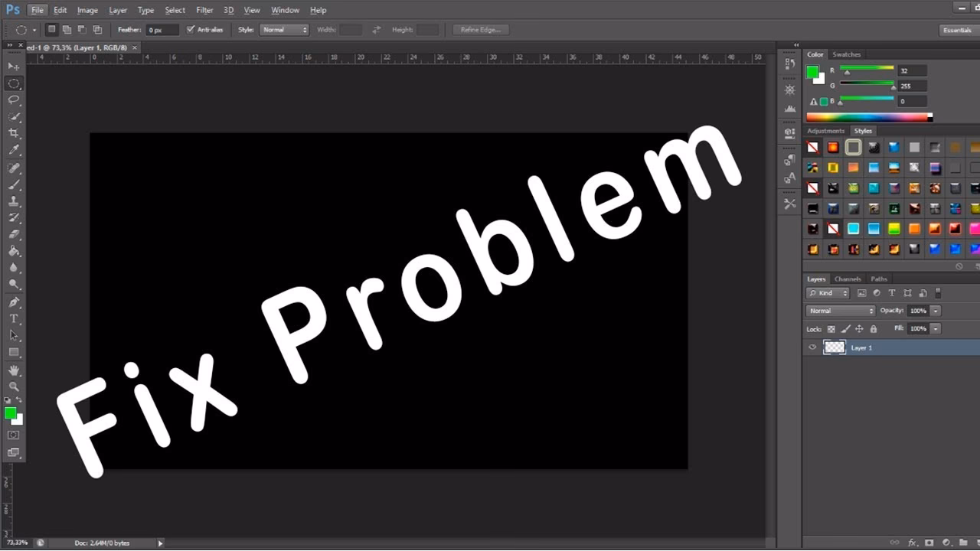The image size is (980, 551).
Task: Choose the Horizontal Type tool
Action: (x=14, y=320)
